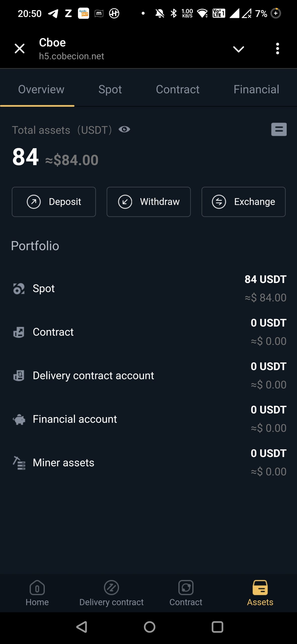
Task: Close the Cboe web page
Action: pos(20,49)
